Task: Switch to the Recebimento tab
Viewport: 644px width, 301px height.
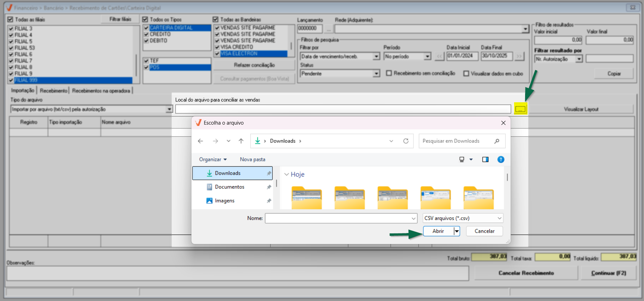Action: [54, 91]
